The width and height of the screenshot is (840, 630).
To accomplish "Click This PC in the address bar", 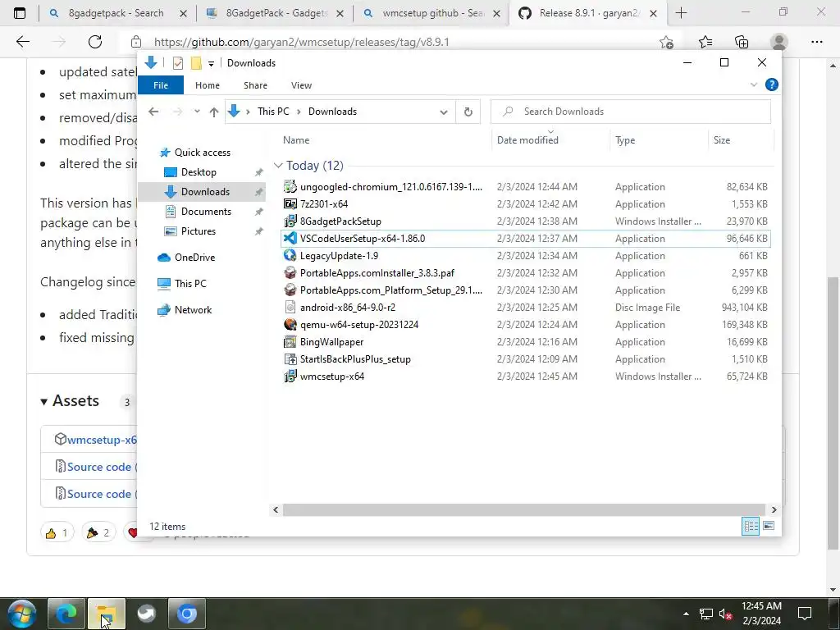I will coord(272,112).
